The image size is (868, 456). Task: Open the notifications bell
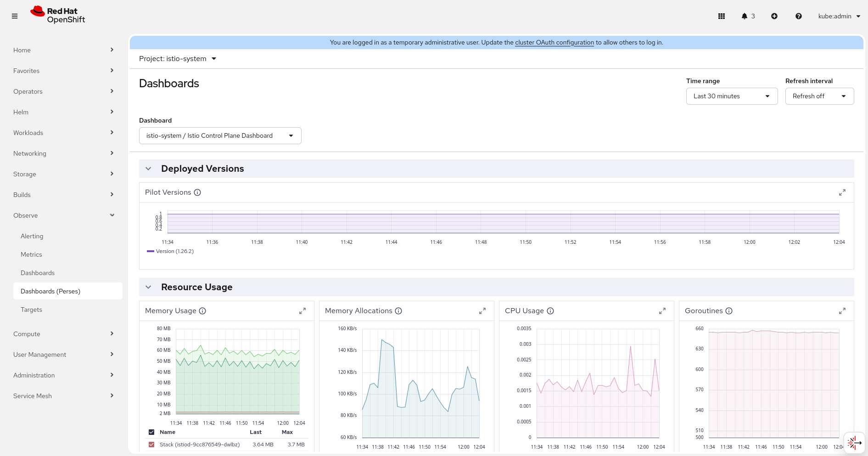click(x=745, y=16)
